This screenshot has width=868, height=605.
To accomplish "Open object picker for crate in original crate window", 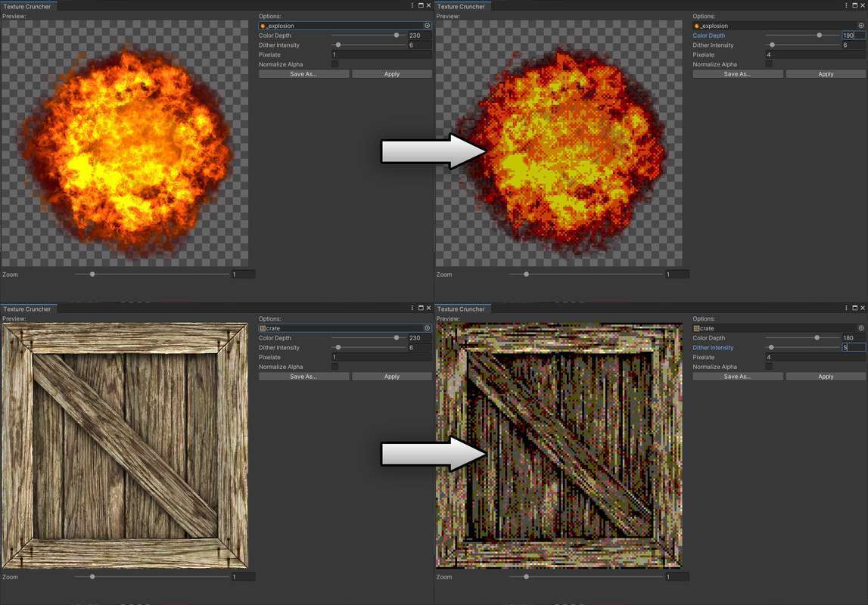I will tap(427, 328).
